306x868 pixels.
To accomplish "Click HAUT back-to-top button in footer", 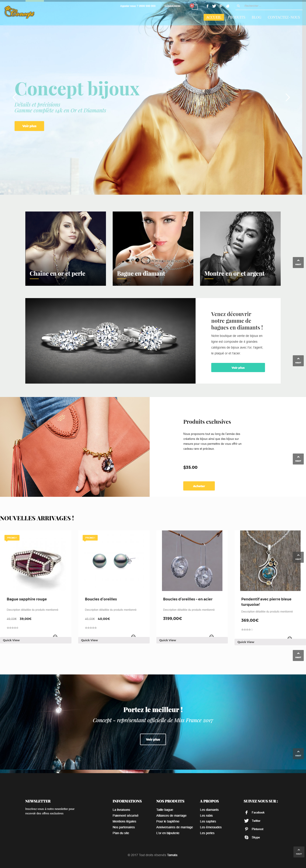I will coord(299,852).
